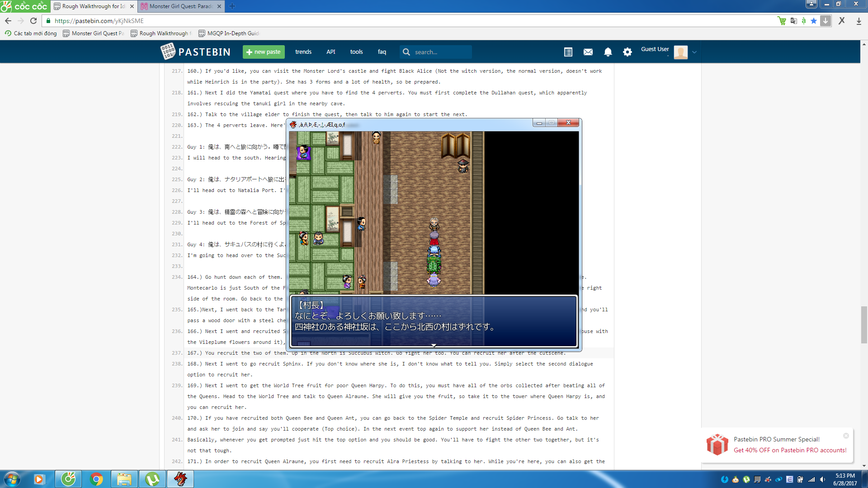Open Cốc Cốc browser in taskbar
The width and height of the screenshot is (868, 488).
(68, 479)
